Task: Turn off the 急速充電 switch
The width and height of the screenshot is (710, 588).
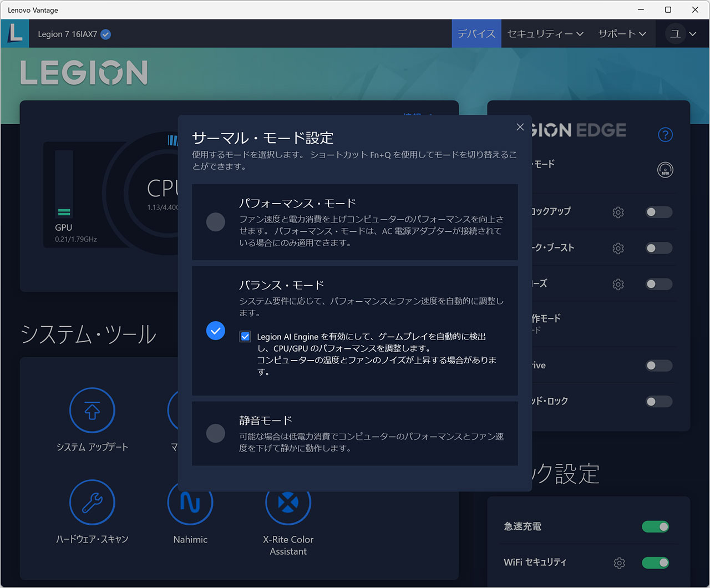Action: 656,526
